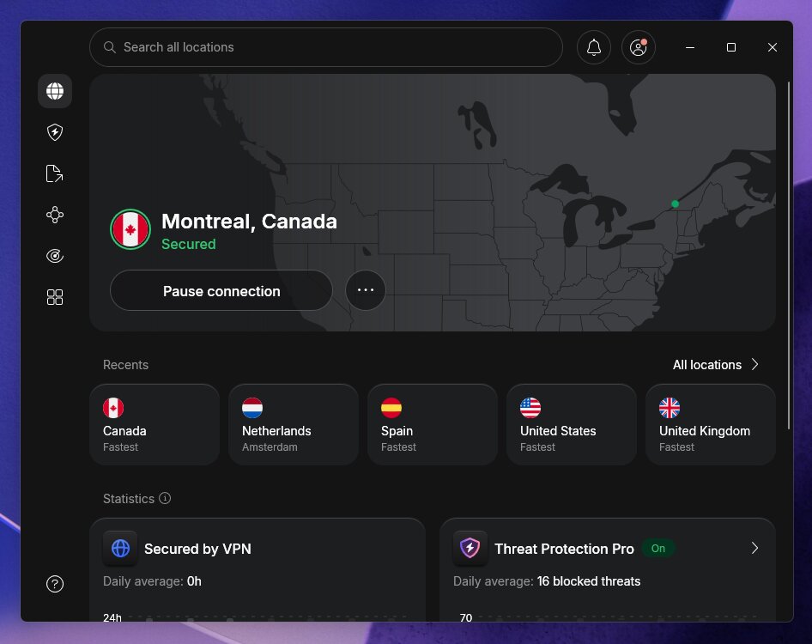Click the Canada flag in Recents
The width and height of the screenshot is (812, 644).
coord(113,408)
